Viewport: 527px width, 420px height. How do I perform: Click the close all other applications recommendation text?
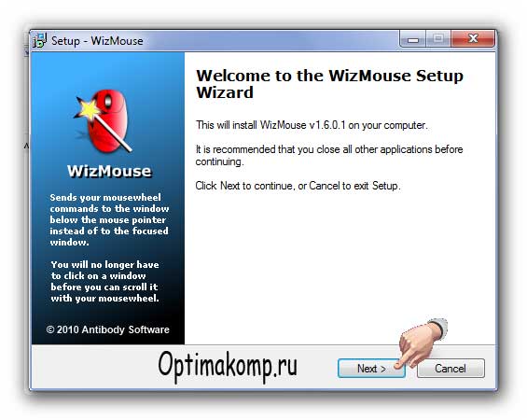pos(329,155)
